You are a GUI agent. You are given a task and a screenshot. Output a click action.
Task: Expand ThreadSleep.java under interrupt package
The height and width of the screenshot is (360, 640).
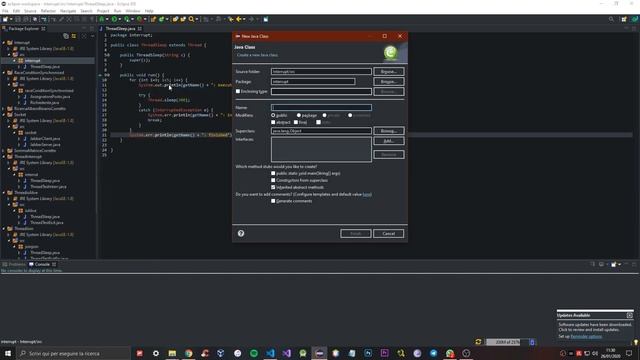coord(19,67)
